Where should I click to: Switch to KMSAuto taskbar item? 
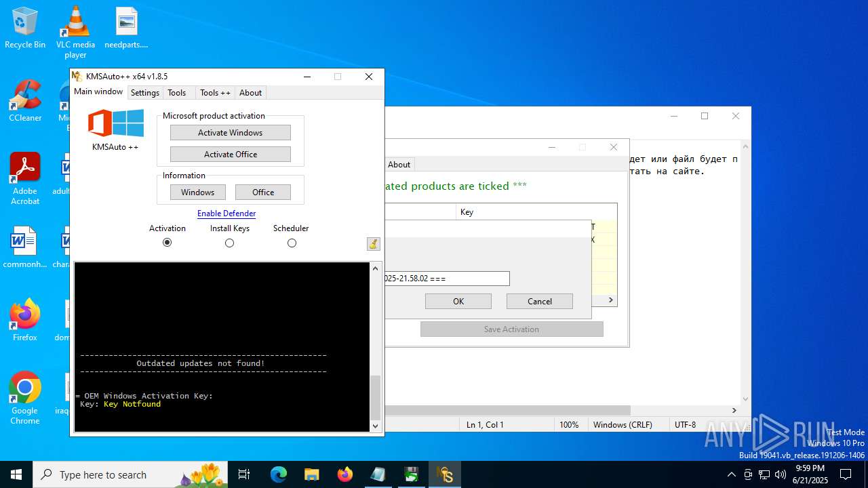445,474
